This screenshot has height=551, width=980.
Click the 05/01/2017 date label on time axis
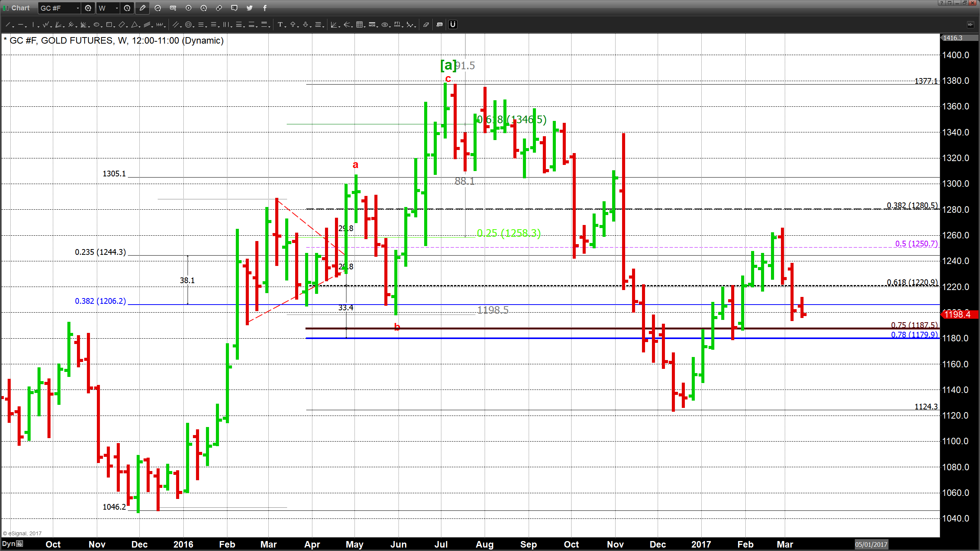871,544
